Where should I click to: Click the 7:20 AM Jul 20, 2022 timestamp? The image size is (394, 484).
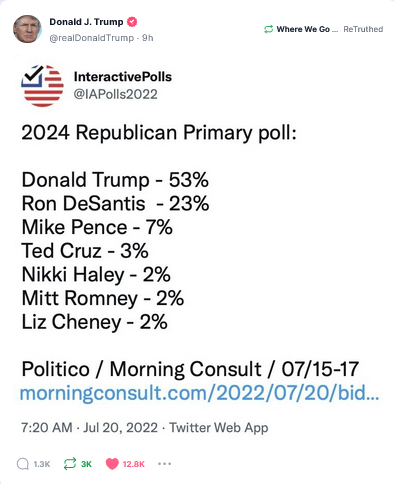coord(89,428)
